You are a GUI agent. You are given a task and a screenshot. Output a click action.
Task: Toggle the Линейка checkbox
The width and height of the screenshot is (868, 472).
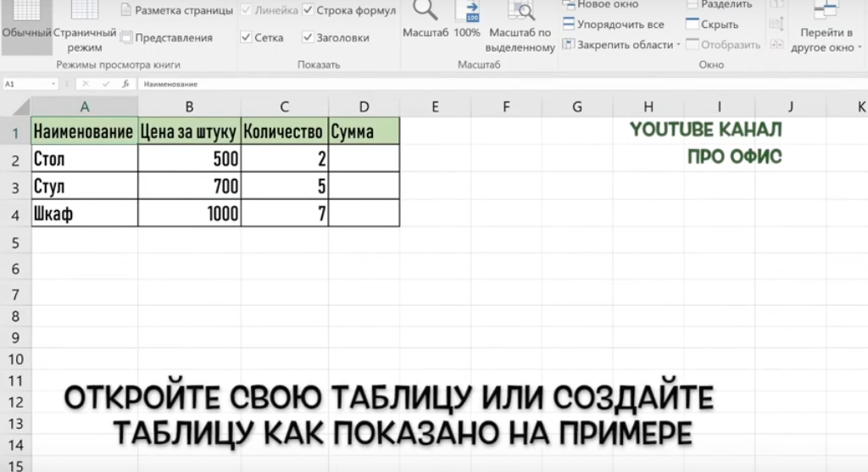point(247,10)
